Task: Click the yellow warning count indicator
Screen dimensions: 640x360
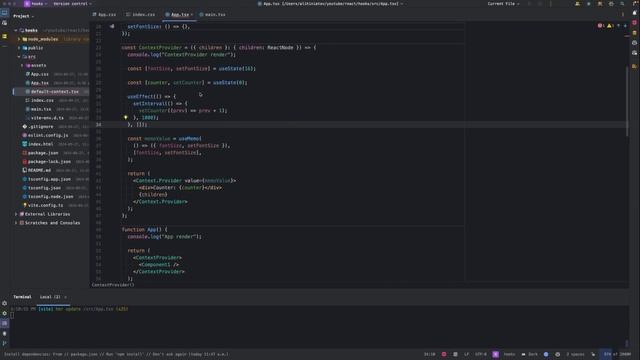Action: pos(611,26)
